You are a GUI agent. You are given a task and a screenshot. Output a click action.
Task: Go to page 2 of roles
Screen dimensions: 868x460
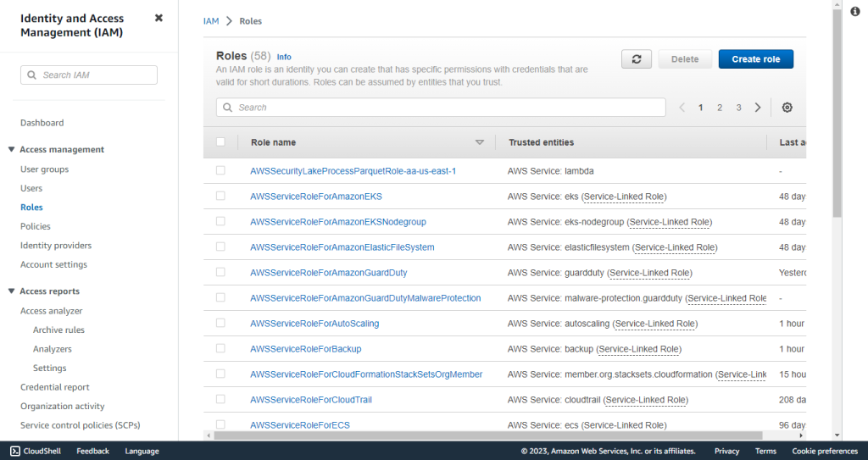coord(720,108)
